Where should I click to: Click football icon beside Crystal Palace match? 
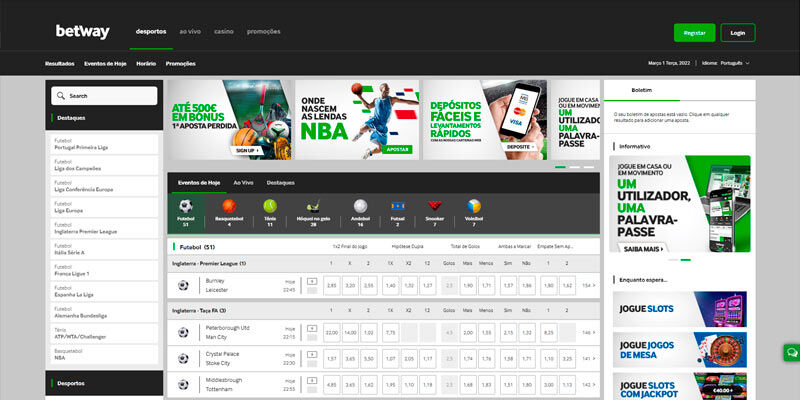tap(183, 359)
